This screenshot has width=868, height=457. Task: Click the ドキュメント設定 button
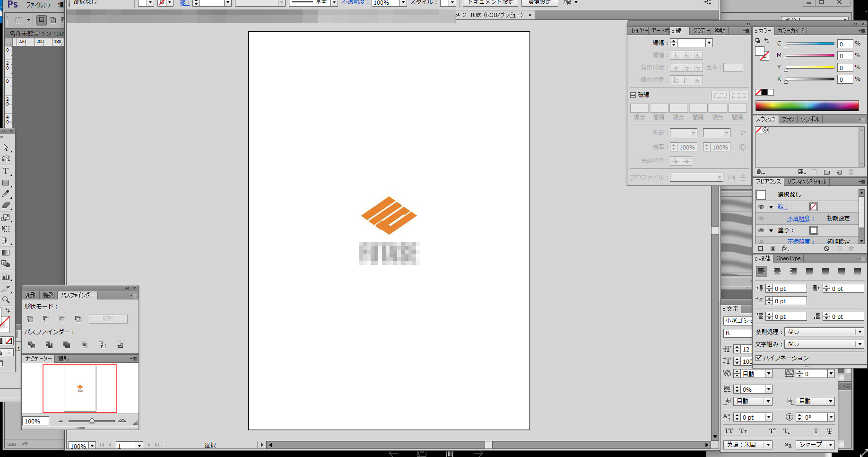(490, 2)
